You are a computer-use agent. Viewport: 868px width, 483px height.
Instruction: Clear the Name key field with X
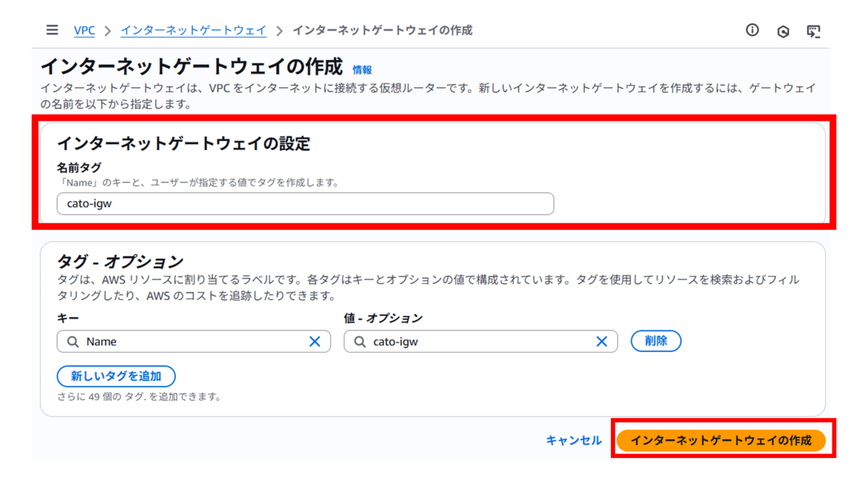click(x=315, y=342)
